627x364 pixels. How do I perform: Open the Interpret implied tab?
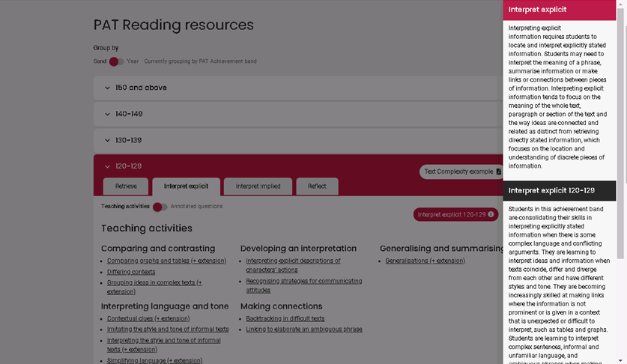coord(258,186)
